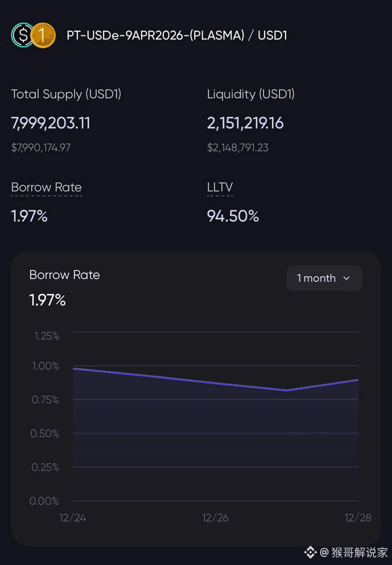392x565 pixels.
Task: Click the 猴哥解说家 watermark username
Action: coord(359,552)
